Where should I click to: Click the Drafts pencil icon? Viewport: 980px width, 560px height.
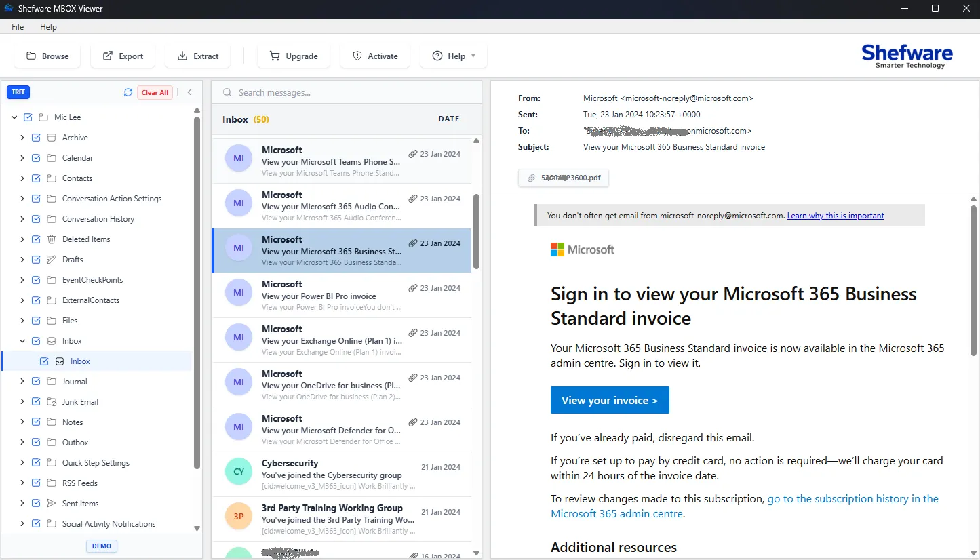tap(52, 260)
